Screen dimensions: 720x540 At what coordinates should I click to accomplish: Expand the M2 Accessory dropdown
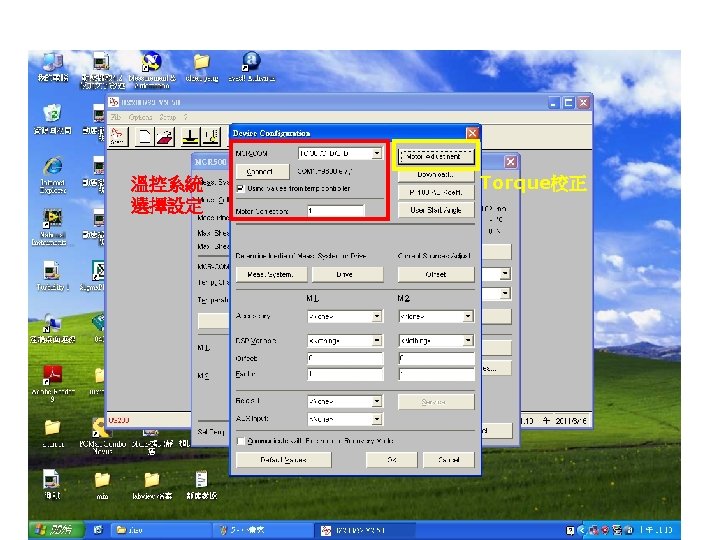point(468,316)
